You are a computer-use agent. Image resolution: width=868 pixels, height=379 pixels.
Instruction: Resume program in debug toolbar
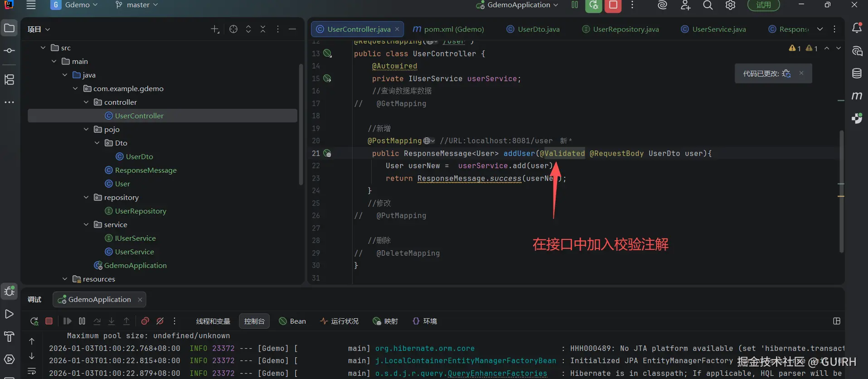[67, 321]
